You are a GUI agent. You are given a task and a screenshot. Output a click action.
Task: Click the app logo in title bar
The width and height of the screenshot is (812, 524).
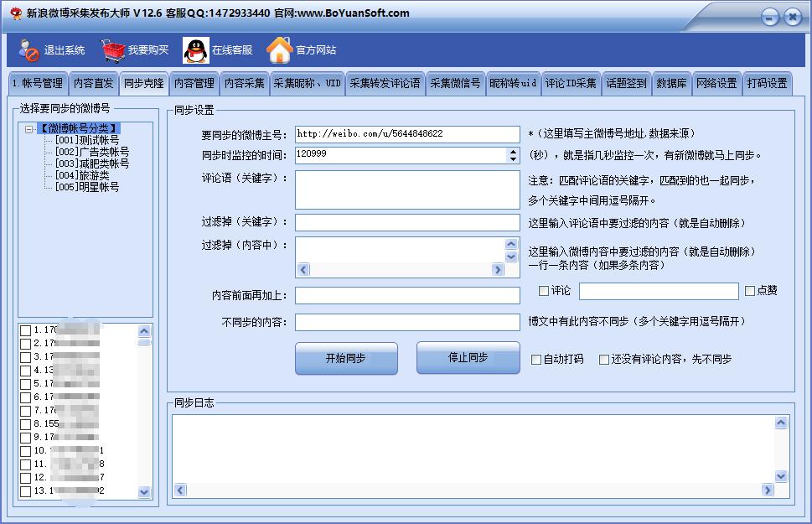point(16,13)
